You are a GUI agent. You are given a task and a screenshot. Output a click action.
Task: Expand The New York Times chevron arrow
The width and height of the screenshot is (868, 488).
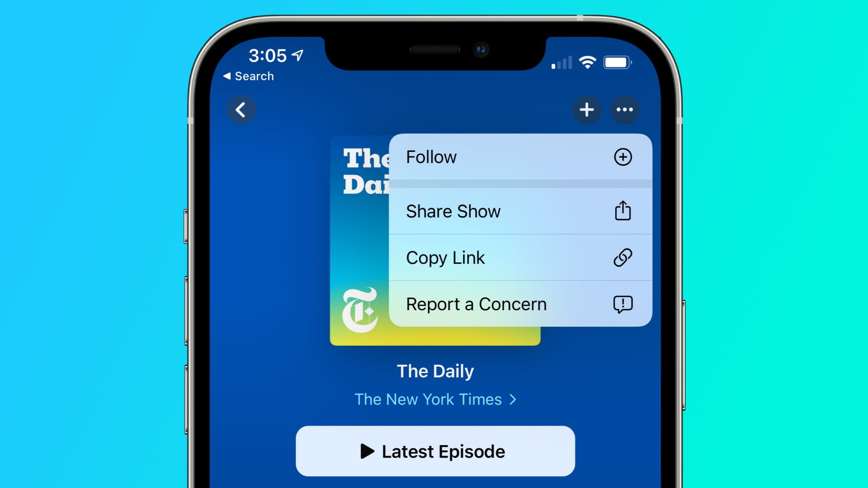(x=514, y=399)
